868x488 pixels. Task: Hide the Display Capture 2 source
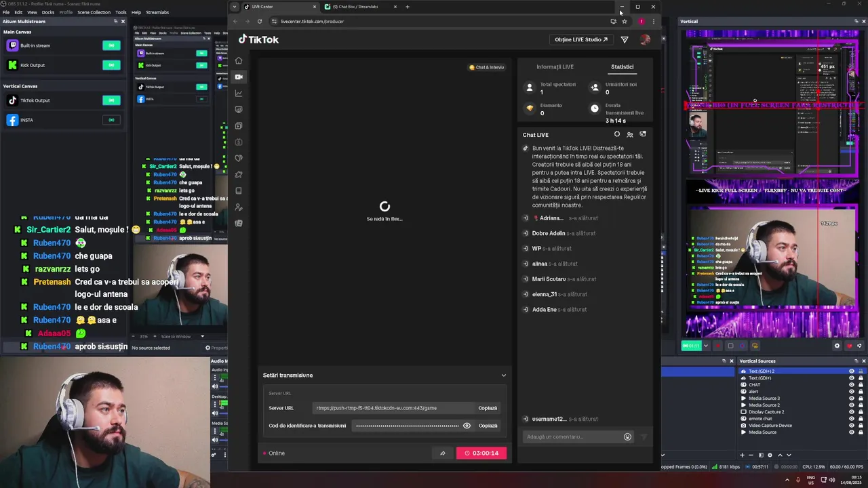(852, 412)
